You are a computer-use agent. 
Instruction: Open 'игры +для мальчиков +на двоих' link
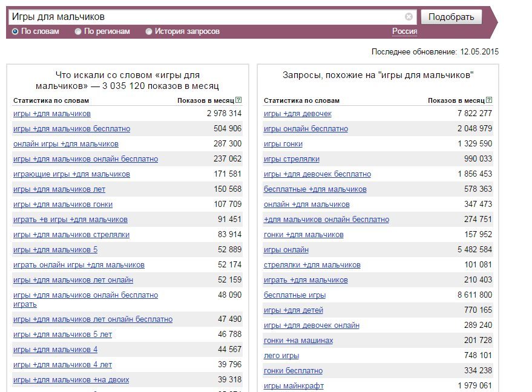click(71, 380)
